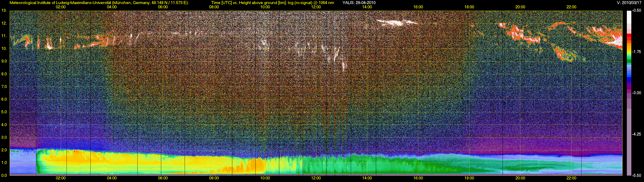Select the 04:00 label on the top time axis

coord(112,7)
